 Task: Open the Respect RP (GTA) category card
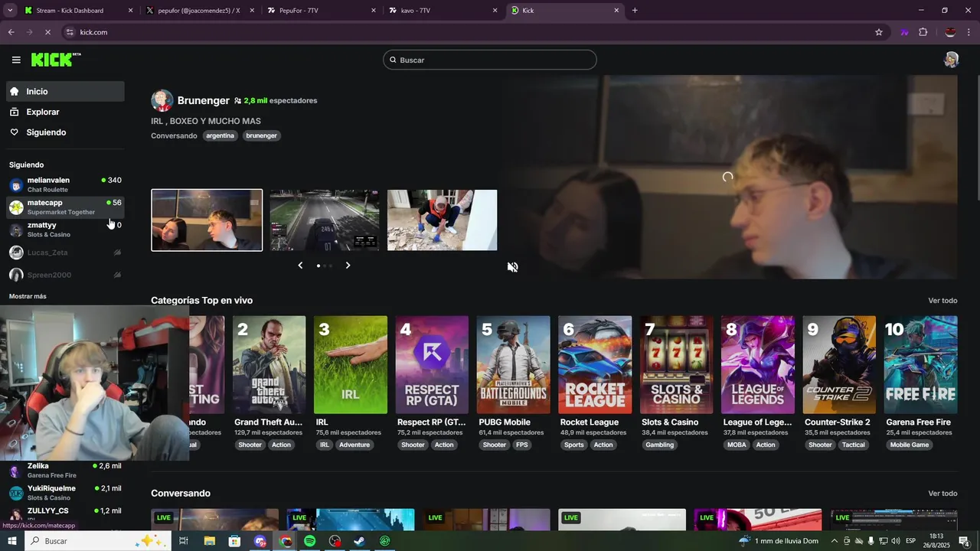(x=432, y=365)
